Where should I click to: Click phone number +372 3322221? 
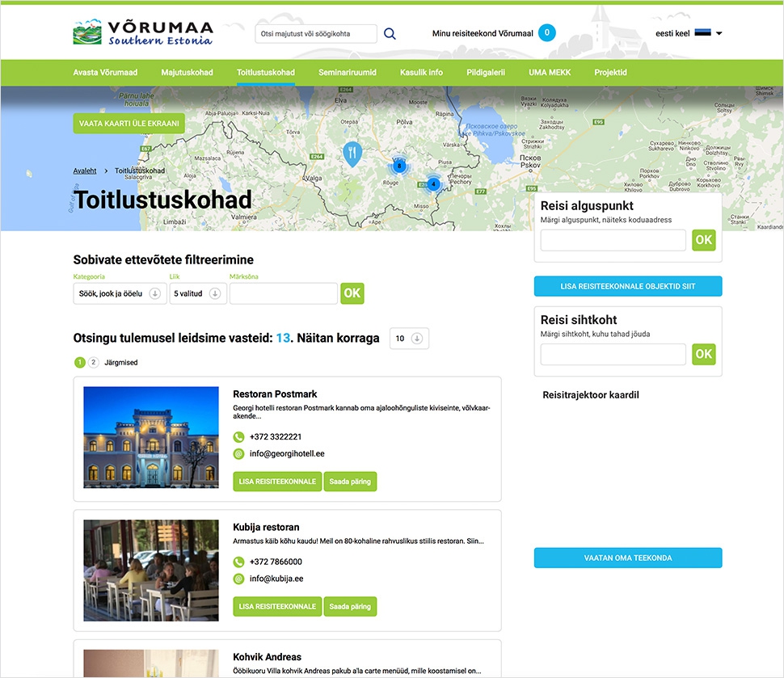(276, 437)
